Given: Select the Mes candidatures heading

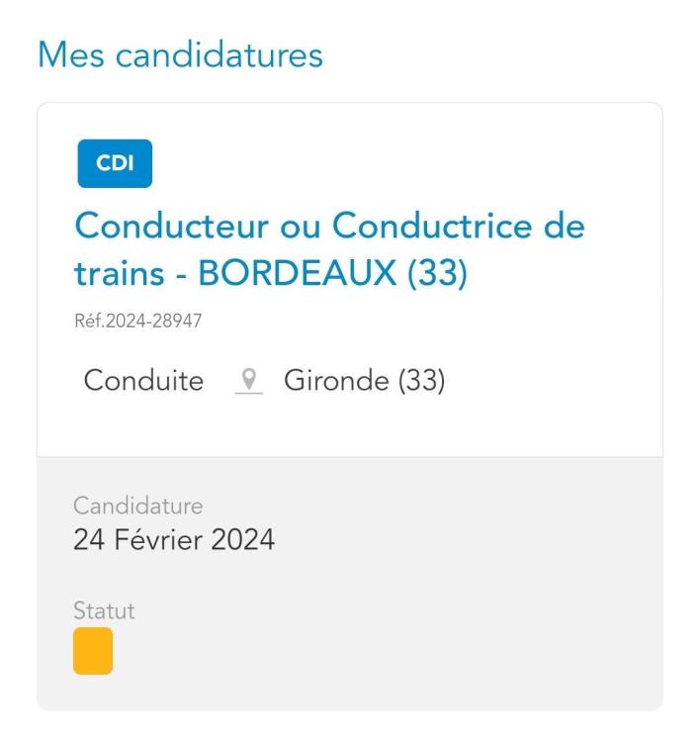Looking at the screenshot, I should pyautogui.click(x=180, y=54).
